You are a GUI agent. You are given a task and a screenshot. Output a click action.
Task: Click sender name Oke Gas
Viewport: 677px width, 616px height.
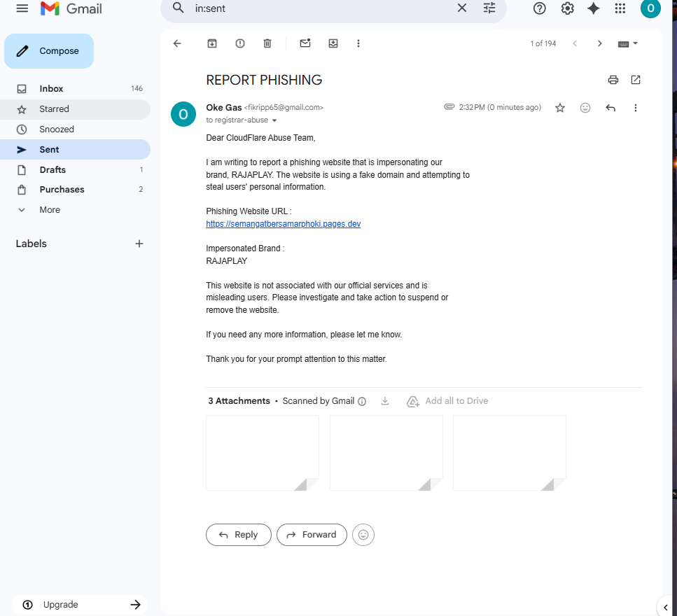click(x=223, y=107)
